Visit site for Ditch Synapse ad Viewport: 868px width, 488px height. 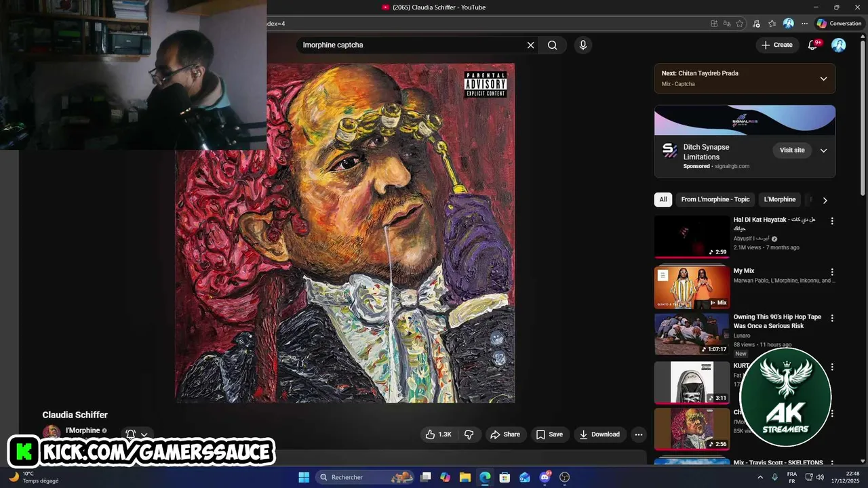(x=791, y=150)
